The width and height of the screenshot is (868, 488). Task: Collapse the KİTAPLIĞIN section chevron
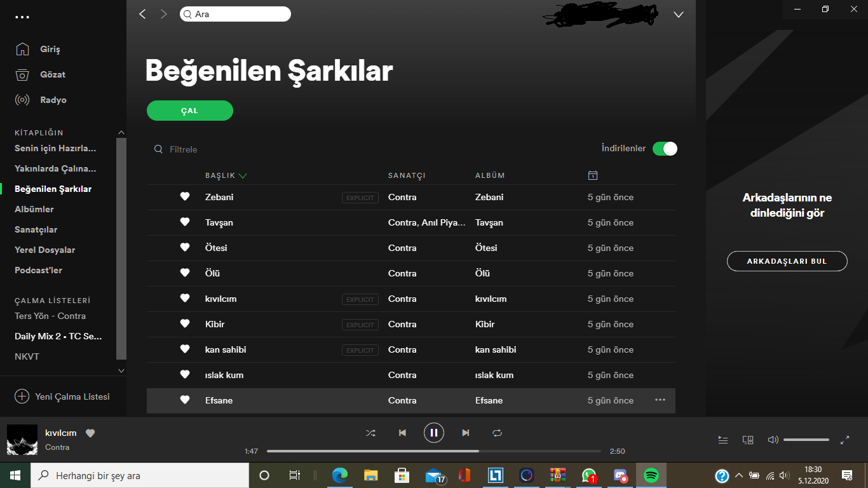pyautogui.click(x=121, y=132)
